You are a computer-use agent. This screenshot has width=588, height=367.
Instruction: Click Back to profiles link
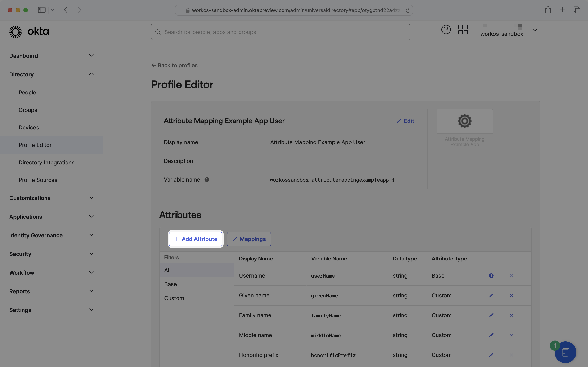pyautogui.click(x=174, y=65)
